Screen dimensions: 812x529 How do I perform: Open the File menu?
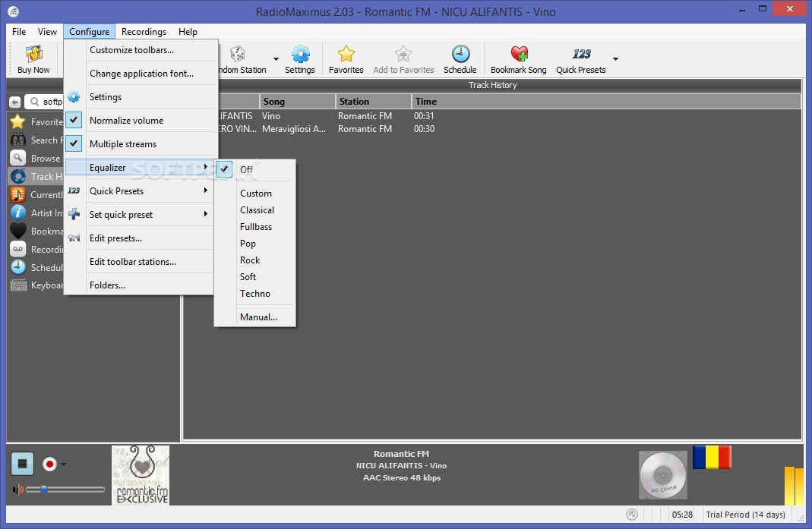(19, 32)
